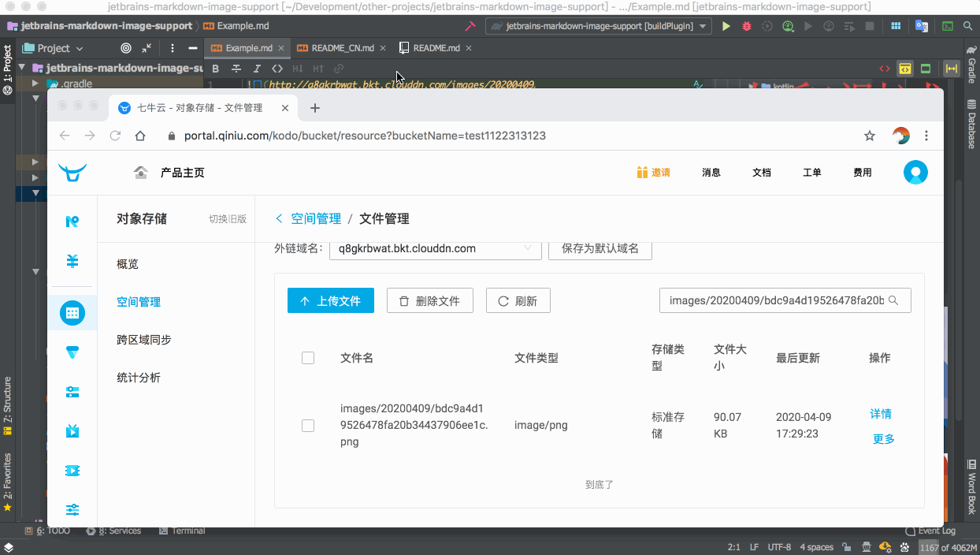This screenshot has width=980, height=555.
Task: Close the README.md editor tab
Action: coord(468,48)
